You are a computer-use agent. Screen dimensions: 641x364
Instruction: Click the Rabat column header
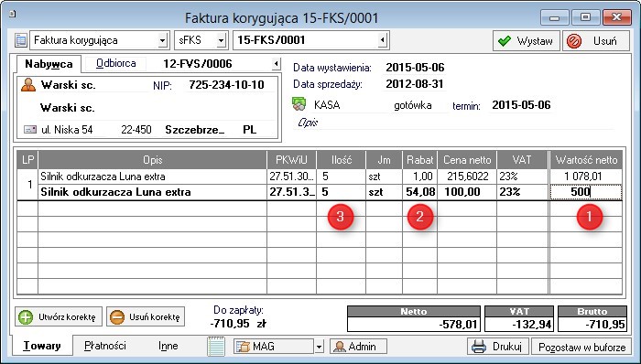419,160
